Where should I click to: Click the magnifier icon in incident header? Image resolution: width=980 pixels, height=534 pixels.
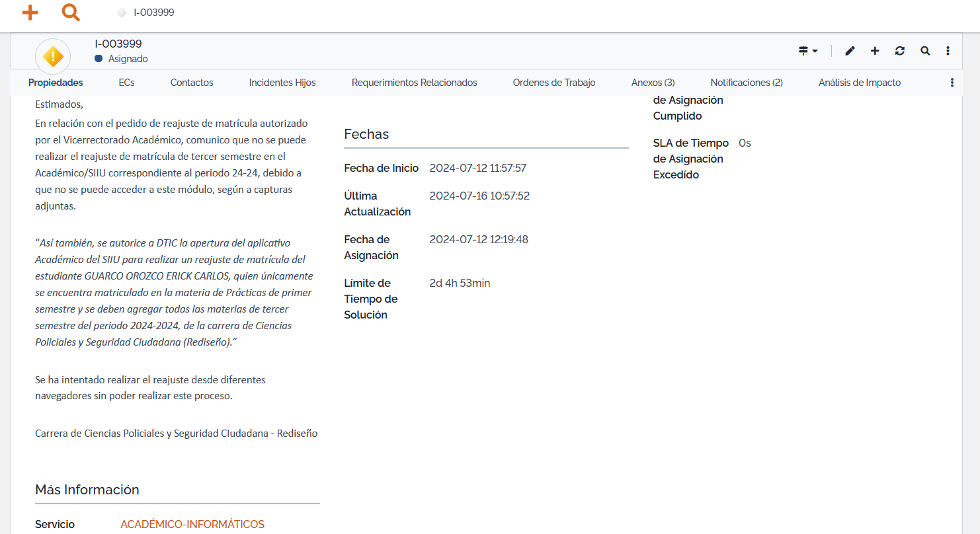[925, 51]
